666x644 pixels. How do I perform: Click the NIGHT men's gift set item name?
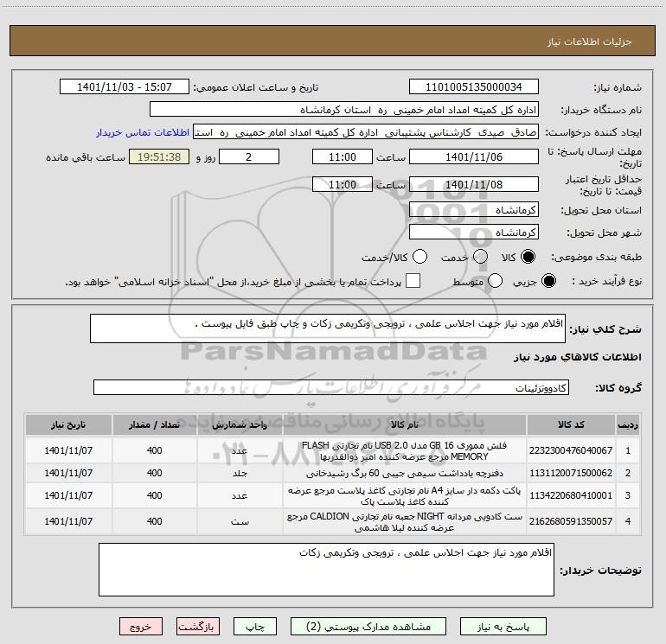[405, 522]
